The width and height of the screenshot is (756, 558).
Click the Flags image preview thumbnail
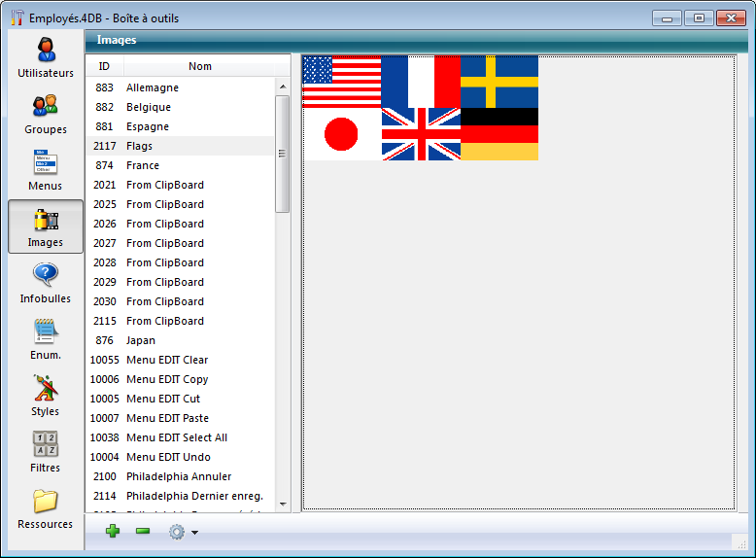click(x=421, y=108)
